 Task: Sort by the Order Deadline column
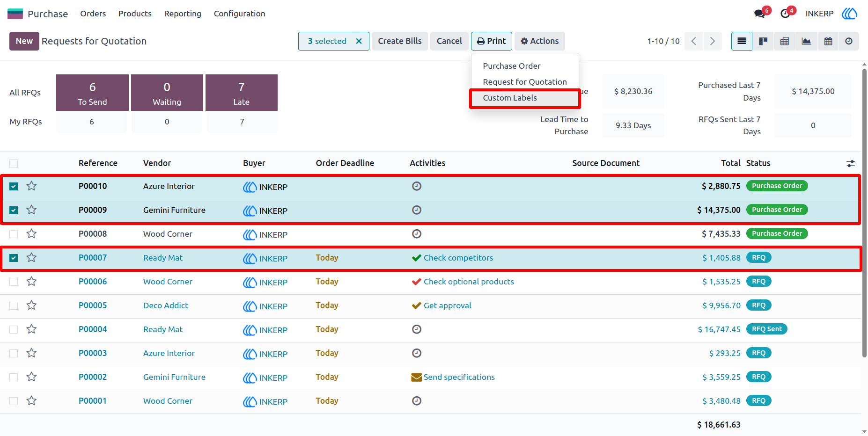tap(345, 163)
